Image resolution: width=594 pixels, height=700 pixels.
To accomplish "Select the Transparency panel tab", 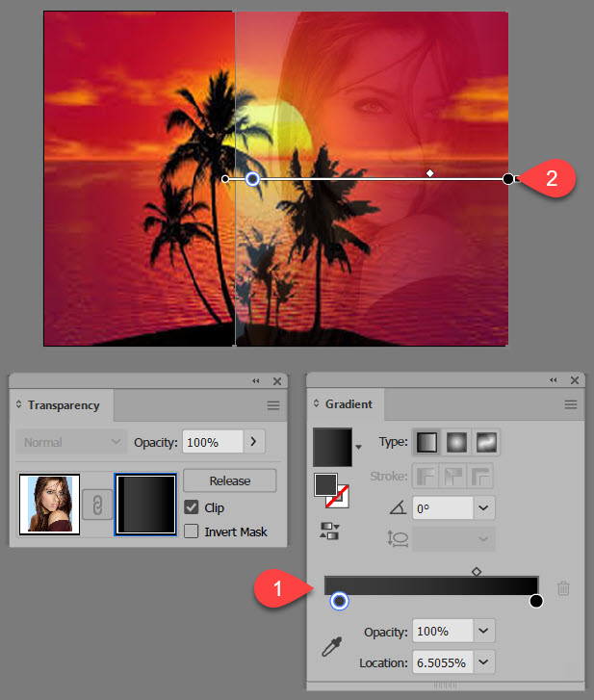I will point(64,405).
